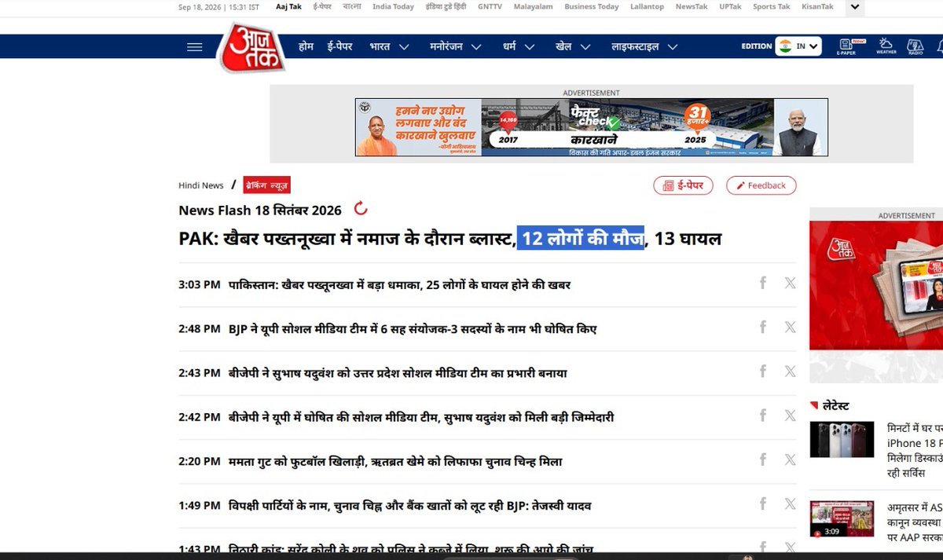Screen dimensions: 943x560
Task: Click the Hindi News breadcrumb
Action: 201,185
